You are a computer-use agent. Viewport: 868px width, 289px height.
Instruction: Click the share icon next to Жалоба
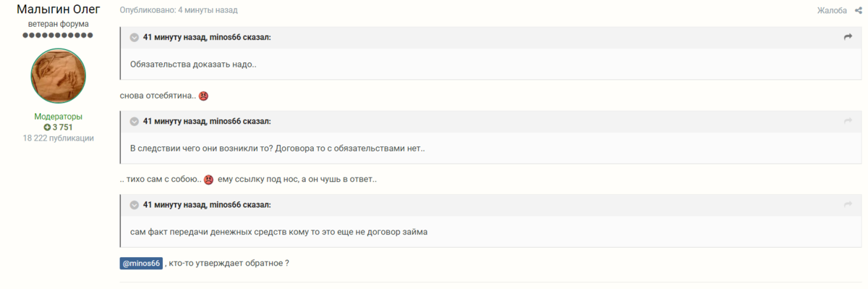pos(858,11)
